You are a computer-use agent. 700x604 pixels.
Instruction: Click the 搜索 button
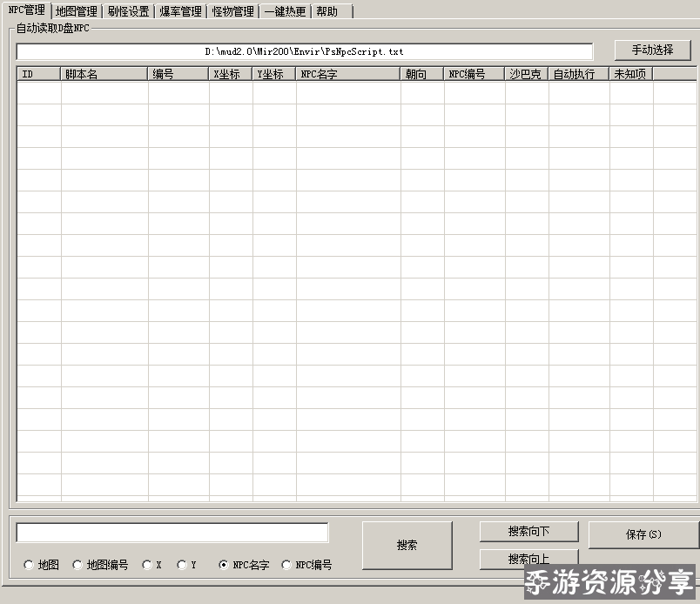(407, 546)
